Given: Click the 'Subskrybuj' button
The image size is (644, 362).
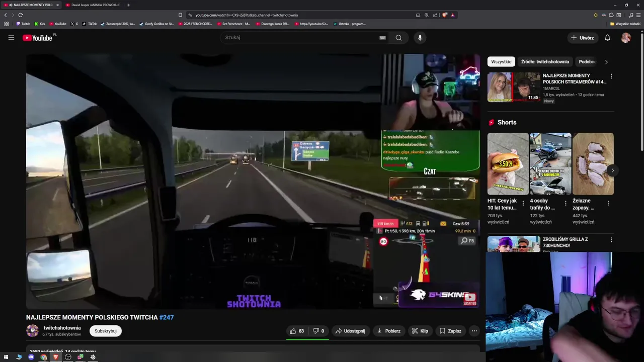Looking at the screenshot, I should [106, 331].
